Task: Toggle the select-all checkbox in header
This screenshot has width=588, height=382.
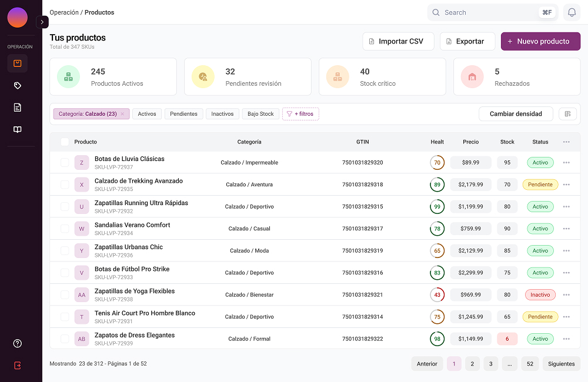Action: [x=65, y=142]
